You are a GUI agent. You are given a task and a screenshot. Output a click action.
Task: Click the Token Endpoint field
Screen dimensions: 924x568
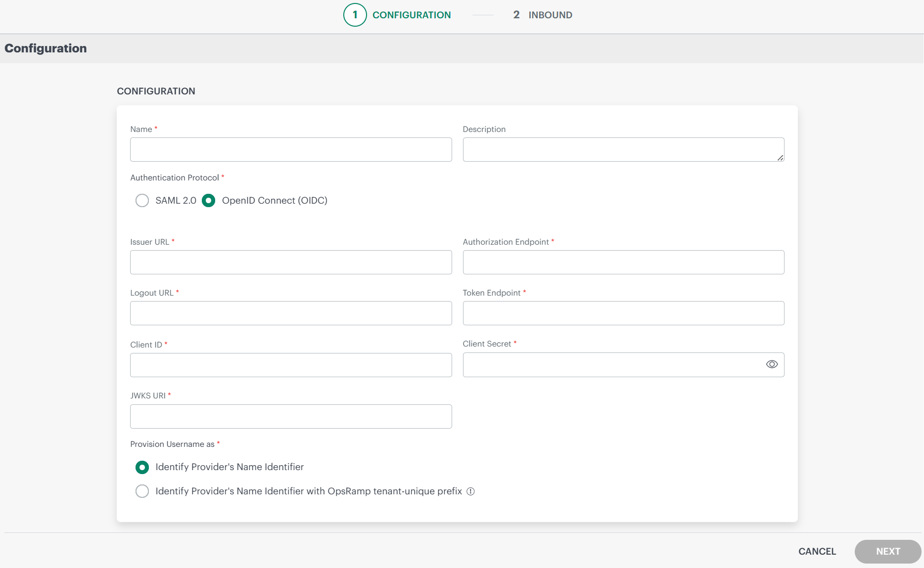click(x=623, y=313)
